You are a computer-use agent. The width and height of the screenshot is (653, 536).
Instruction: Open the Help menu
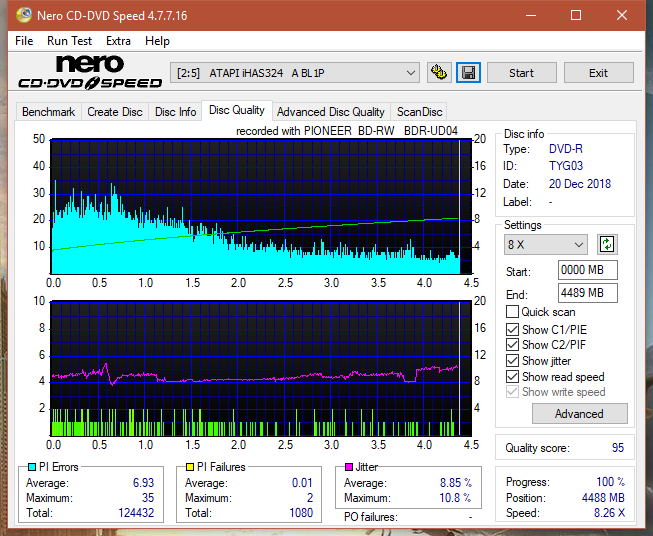(157, 41)
